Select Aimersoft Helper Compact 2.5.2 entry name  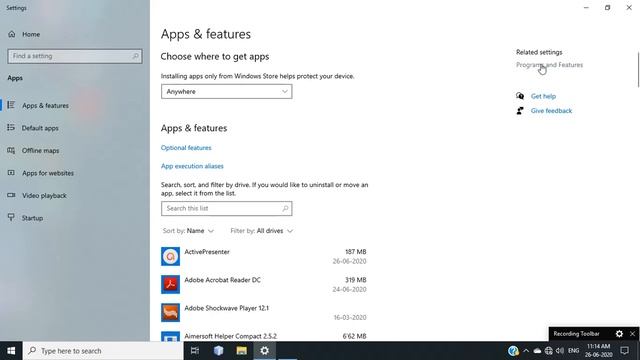(231, 336)
